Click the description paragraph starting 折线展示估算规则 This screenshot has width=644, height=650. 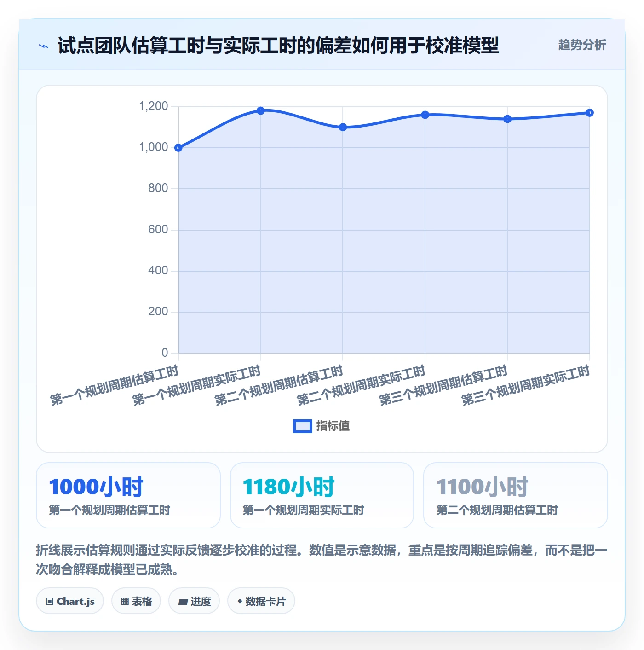[x=322, y=560]
